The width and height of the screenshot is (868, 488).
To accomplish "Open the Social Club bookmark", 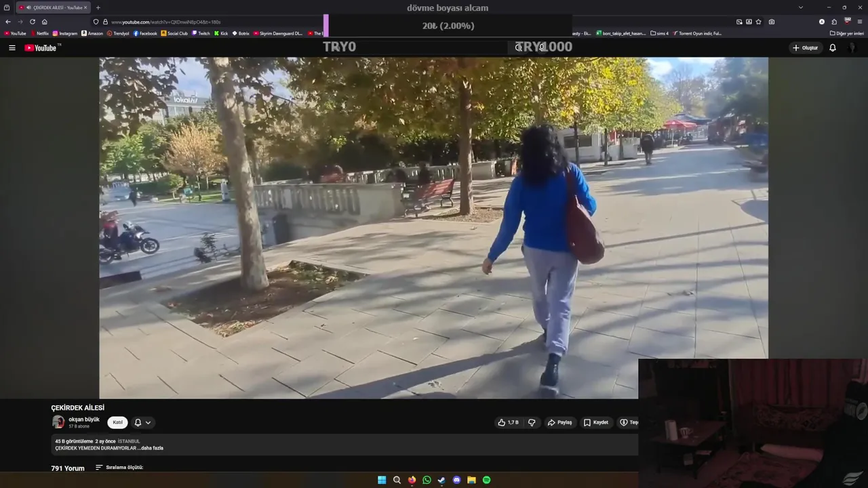I will click(x=174, y=33).
